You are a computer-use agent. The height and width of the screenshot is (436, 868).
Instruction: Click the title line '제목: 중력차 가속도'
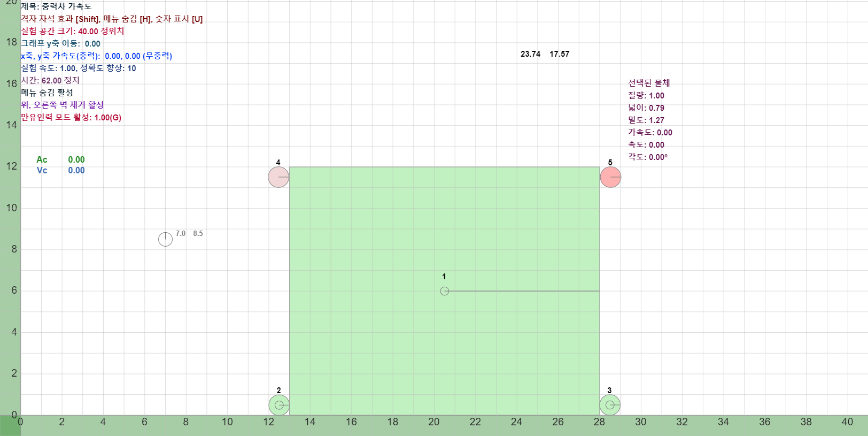click(56, 6)
